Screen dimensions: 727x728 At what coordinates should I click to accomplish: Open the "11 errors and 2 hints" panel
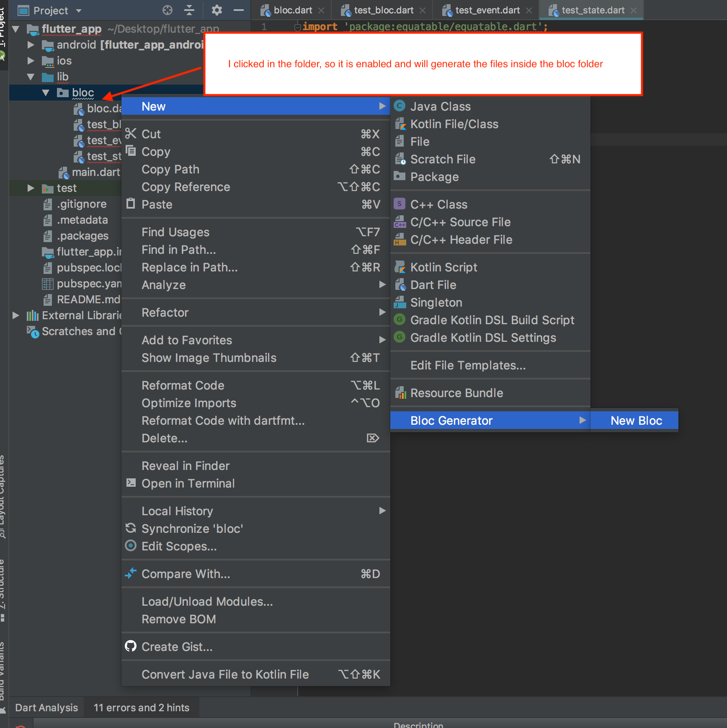[142, 707]
